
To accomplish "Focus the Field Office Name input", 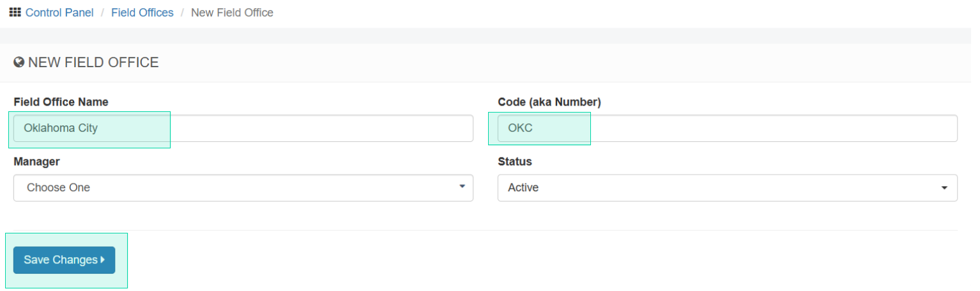I will coord(243,129).
